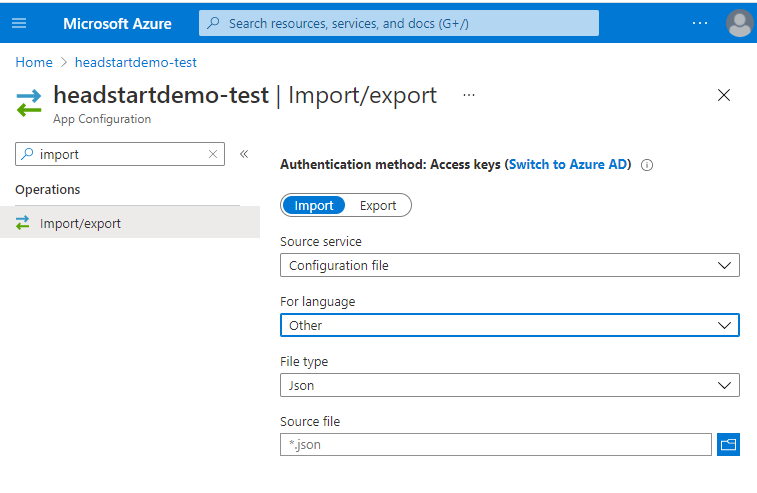757x493 pixels.
Task: Collapse the sidebar with the double chevron
Action: click(x=243, y=154)
